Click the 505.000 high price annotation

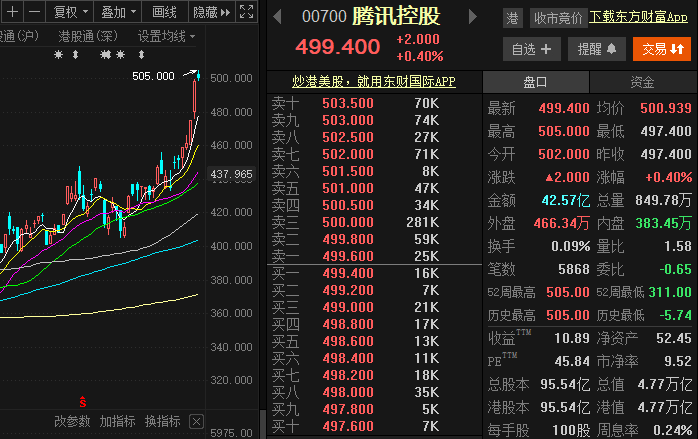click(x=153, y=76)
